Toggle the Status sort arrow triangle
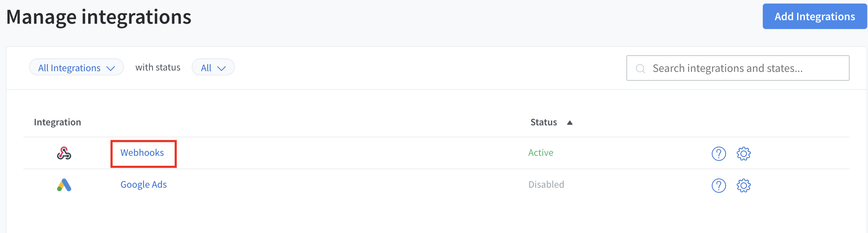The width and height of the screenshot is (868, 233). pyautogui.click(x=570, y=123)
